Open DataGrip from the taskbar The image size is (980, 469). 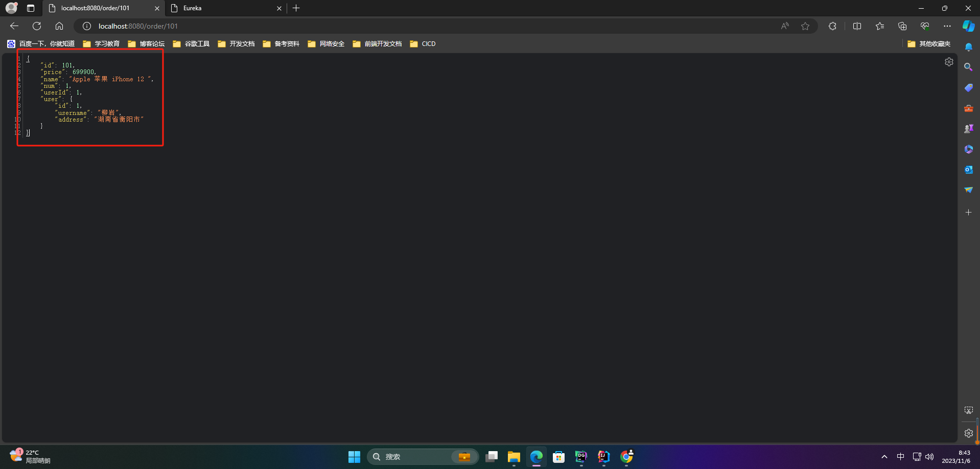(x=581, y=457)
